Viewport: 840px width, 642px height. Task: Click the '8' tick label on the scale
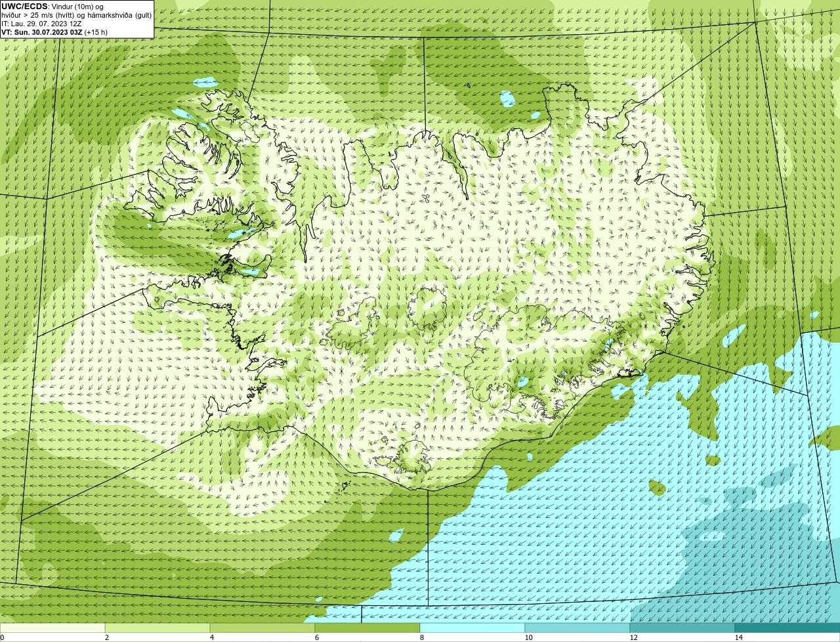(421, 637)
